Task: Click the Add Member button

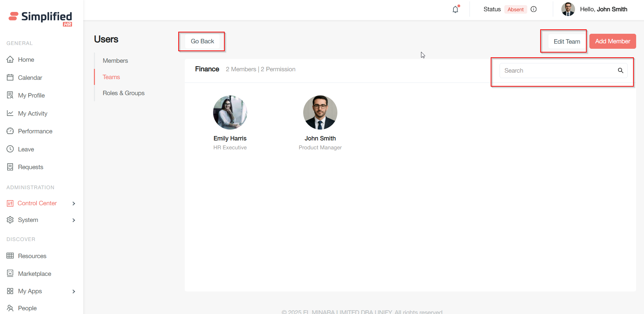Action: click(613, 41)
